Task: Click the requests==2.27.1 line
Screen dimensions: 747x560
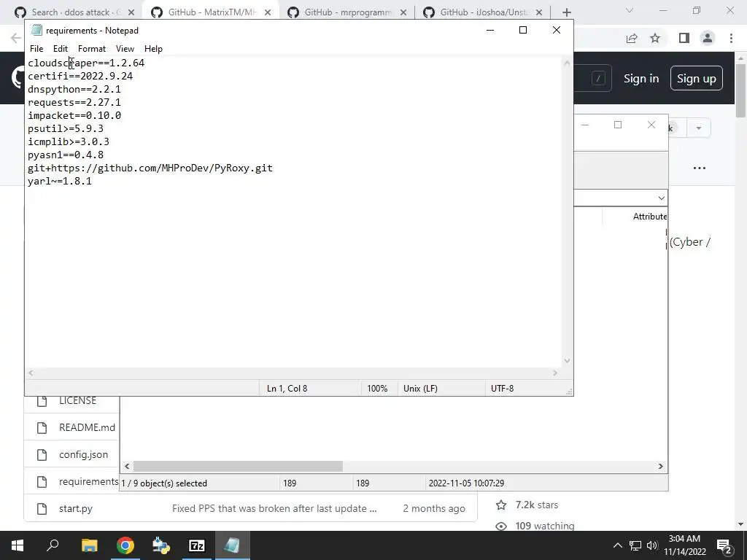Action: point(74,102)
